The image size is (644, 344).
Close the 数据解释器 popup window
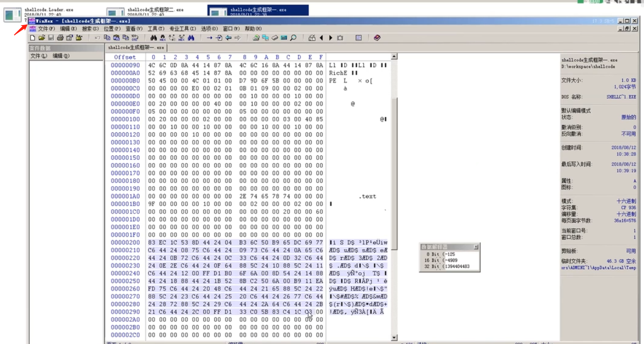click(x=476, y=247)
